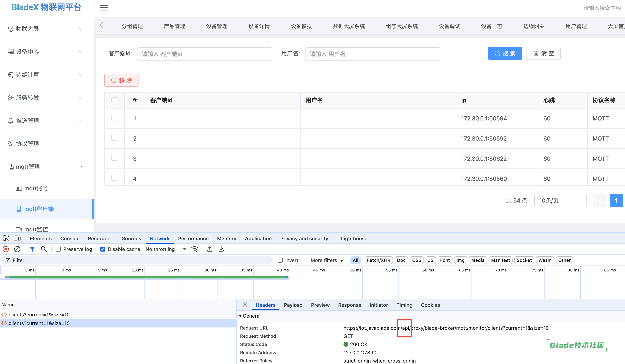Click the 边缘计算 menu icon
The width and height of the screenshot is (625, 364).
(10, 75)
